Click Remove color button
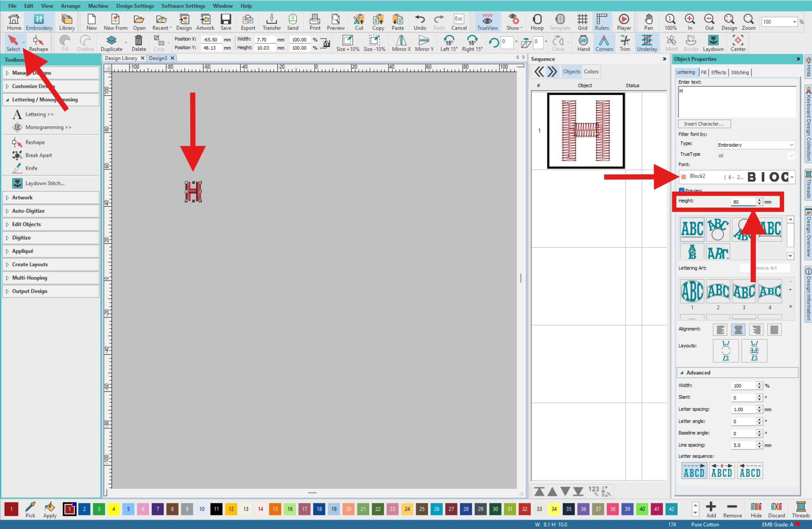Image resolution: width=812 pixels, height=529 pixels. pos(732,509)
